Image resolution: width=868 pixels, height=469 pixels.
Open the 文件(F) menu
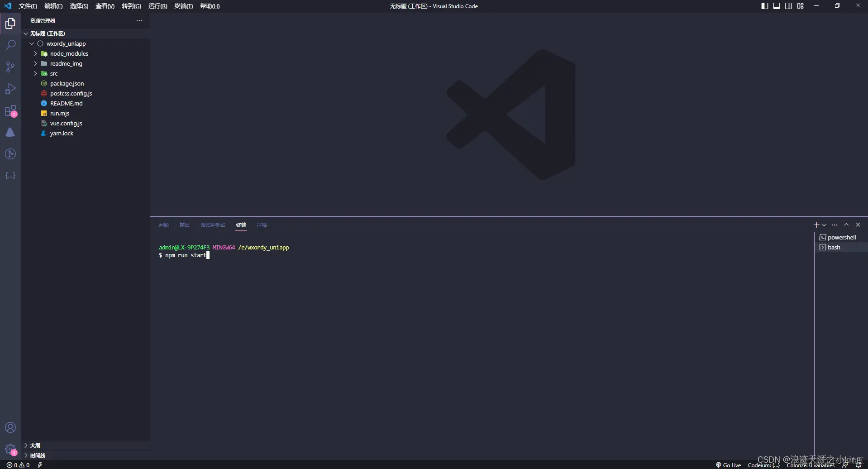coord(28,6)
